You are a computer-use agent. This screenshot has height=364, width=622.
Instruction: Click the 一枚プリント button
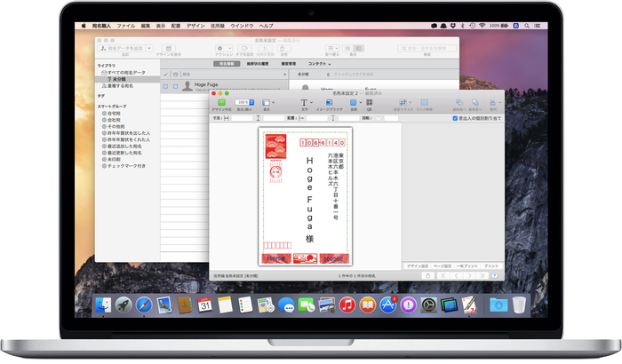(x=466, y=266)
